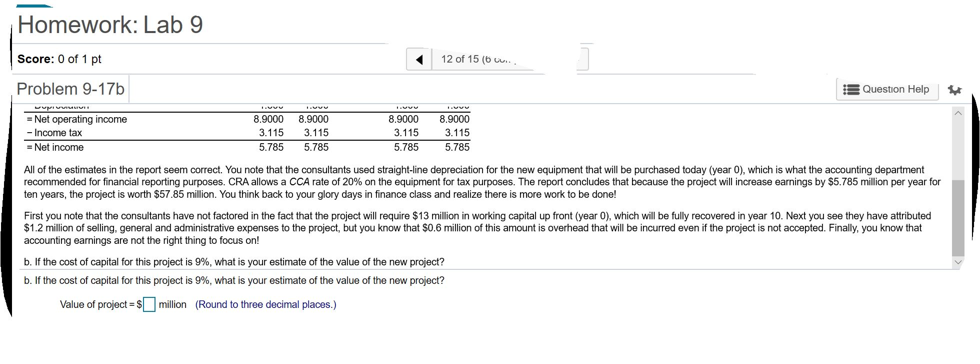
Task: Expand the Question Help dropdown menu
Action: tap(887, 89)
